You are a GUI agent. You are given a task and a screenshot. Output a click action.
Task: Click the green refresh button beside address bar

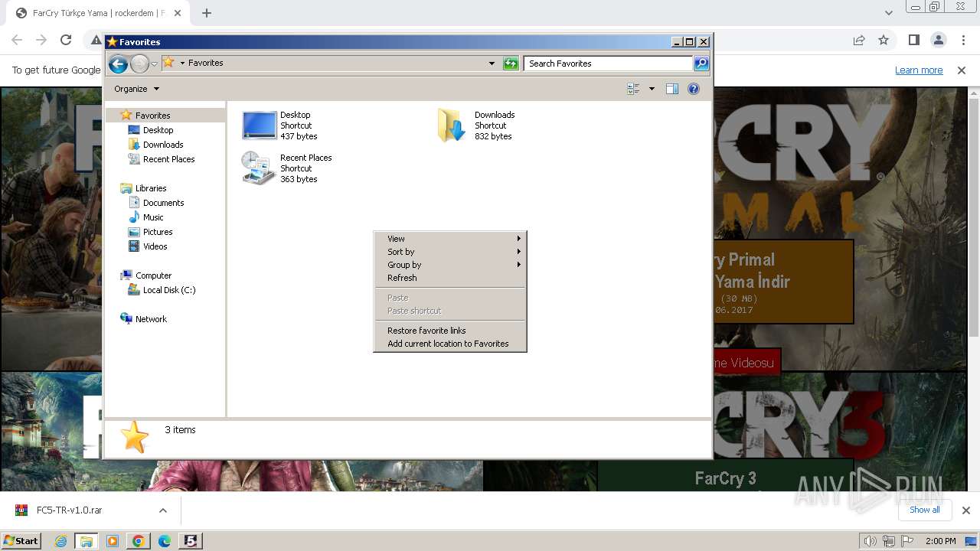511,64
